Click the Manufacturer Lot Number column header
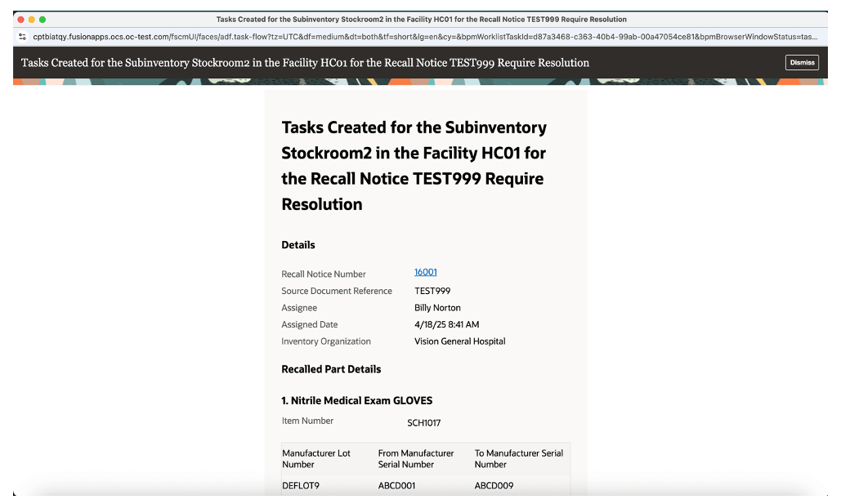The width and height of the screenshot is (841, 504). point(316,459)
